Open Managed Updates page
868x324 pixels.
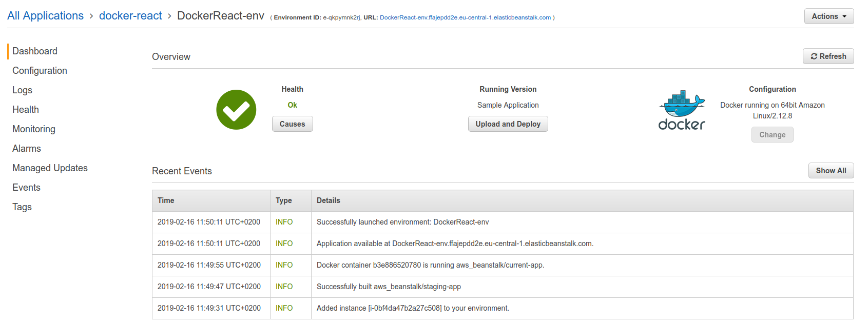coord(50,168)
